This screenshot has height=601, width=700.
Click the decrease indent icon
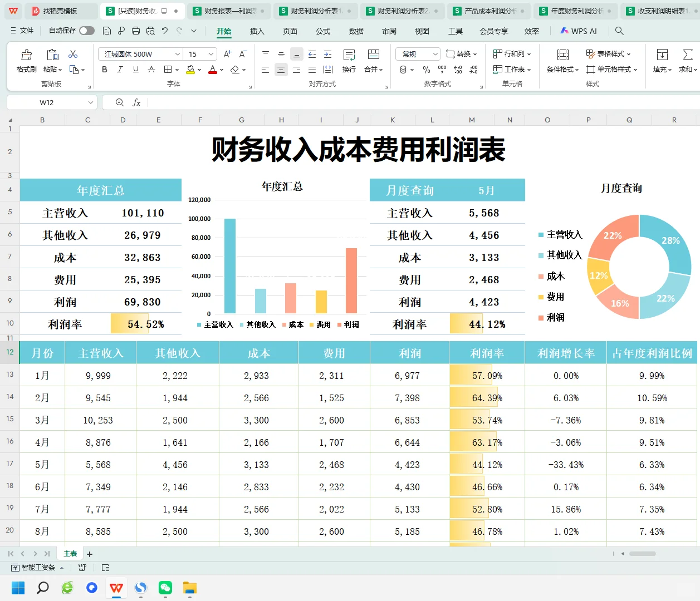312,54
